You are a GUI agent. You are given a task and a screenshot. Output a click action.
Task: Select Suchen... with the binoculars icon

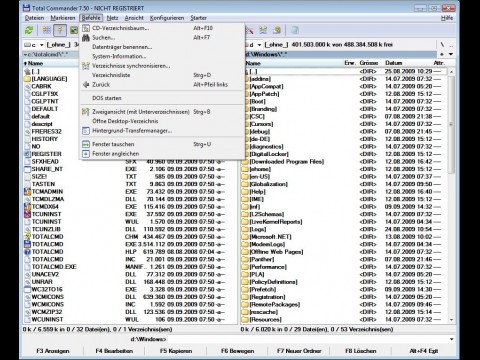(x=162, y=38)
